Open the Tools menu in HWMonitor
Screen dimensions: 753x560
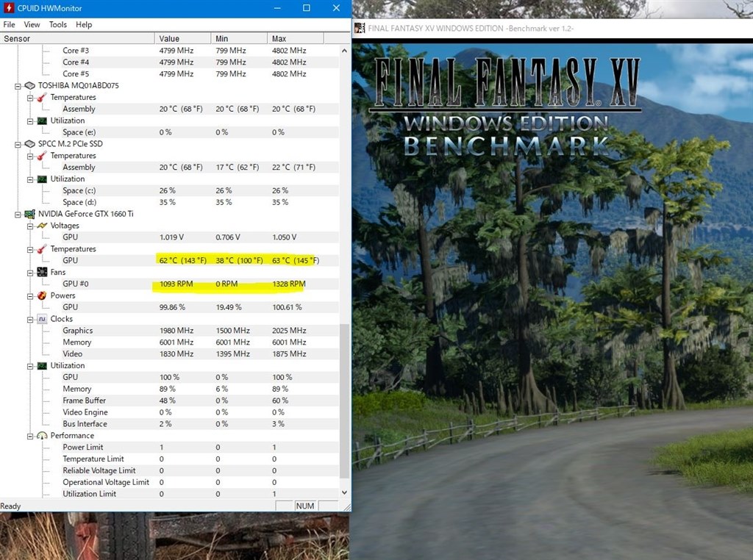(58, 24)
